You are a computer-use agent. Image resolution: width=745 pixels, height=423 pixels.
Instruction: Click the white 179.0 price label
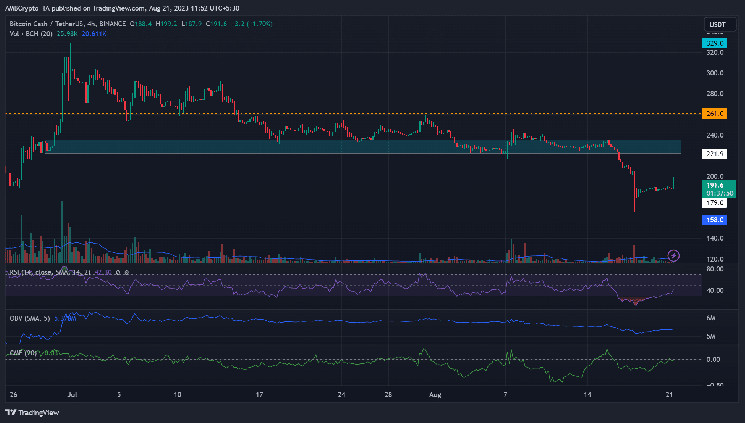(x=715, y=202)
